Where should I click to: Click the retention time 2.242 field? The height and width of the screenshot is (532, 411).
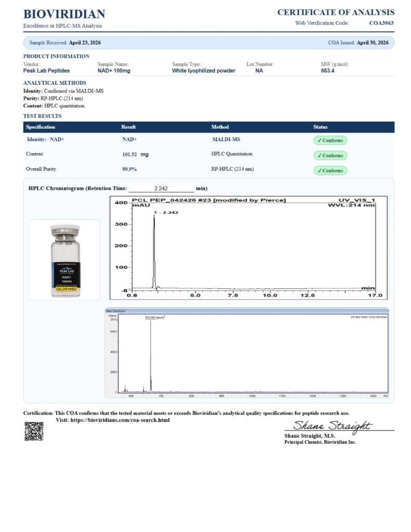[x=161, y=188]
